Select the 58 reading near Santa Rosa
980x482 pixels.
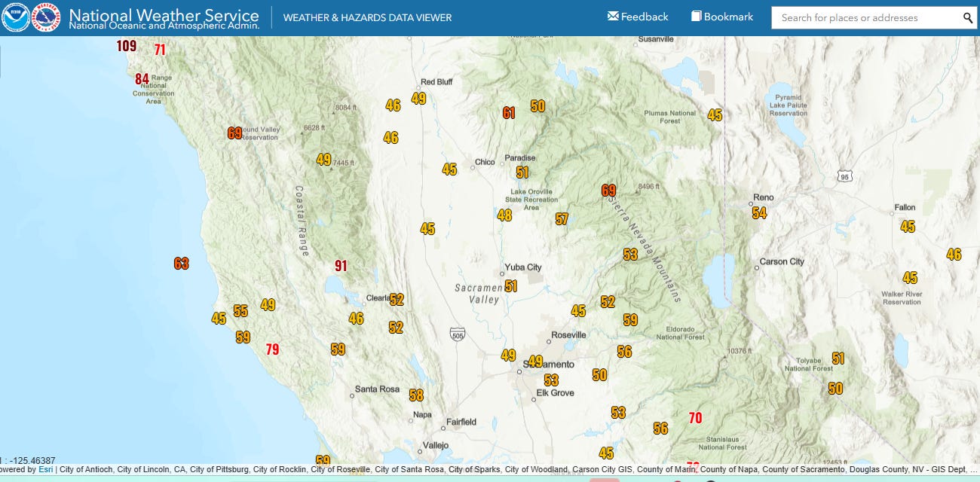pyautogui.click(x=416, y=395)
